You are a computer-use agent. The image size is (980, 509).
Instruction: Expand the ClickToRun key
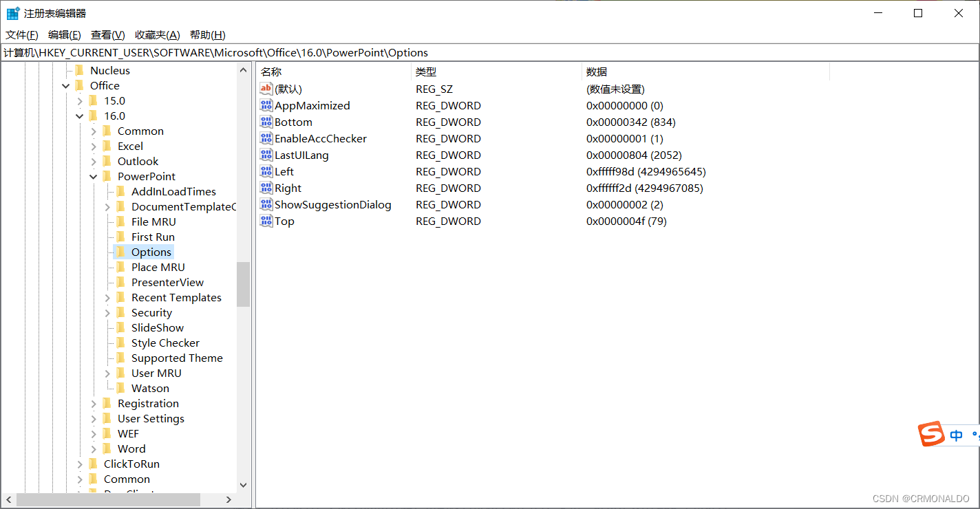[x=80, y=464]
